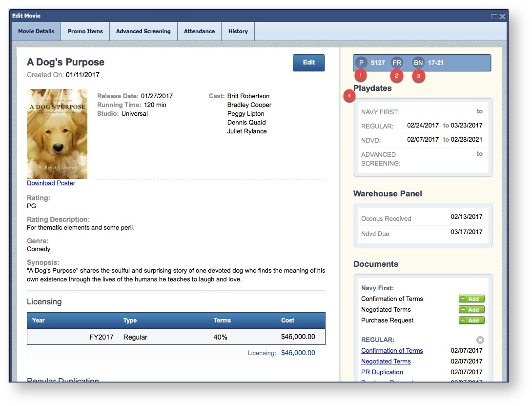Remove REGULAR documents with the x icon
532x406 pixels.
(480, 340)
